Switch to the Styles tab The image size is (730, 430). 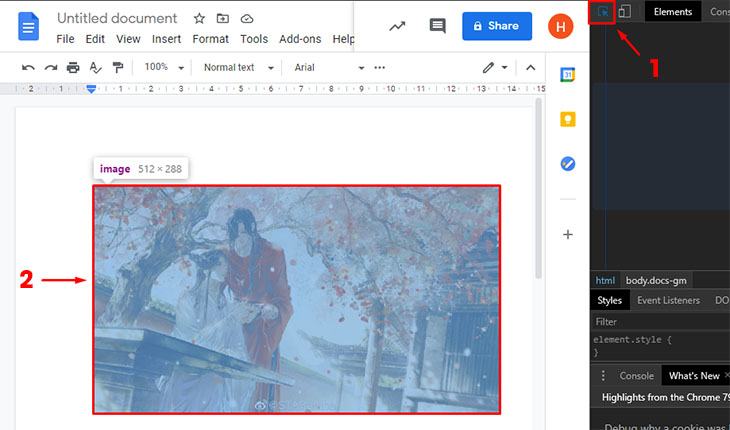(x=609, y=300)
